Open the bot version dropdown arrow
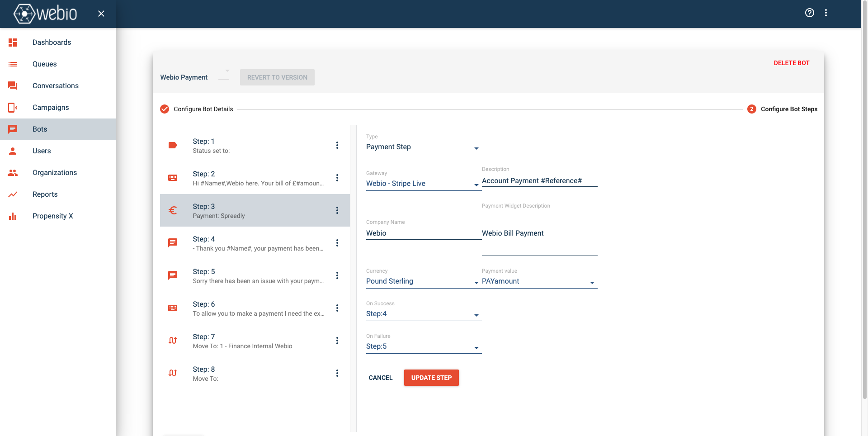 227,71
